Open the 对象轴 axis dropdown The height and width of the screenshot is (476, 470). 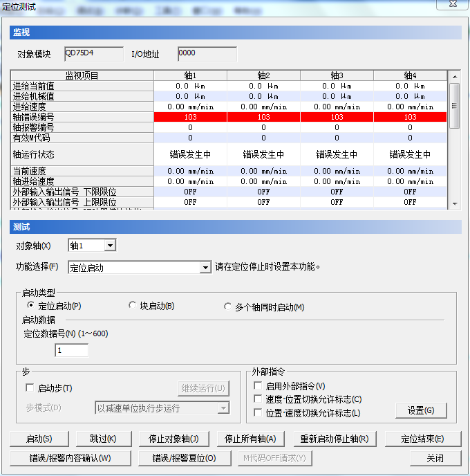pos(109,246)
